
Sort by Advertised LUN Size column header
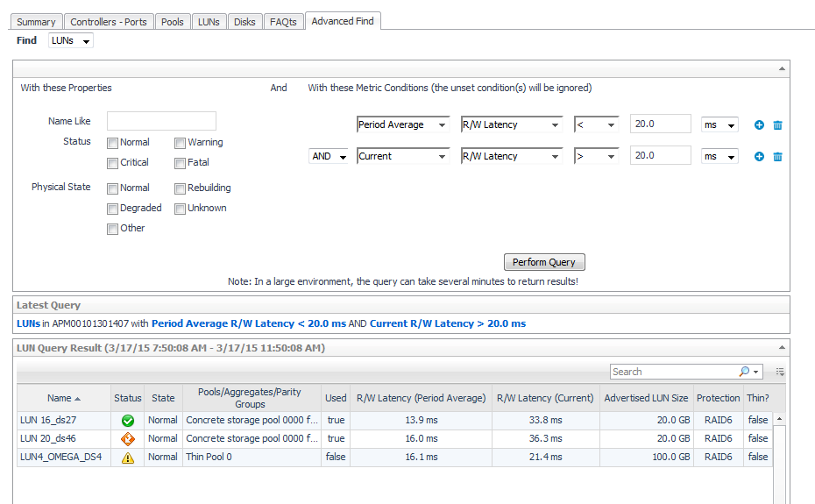coord(646,399)
